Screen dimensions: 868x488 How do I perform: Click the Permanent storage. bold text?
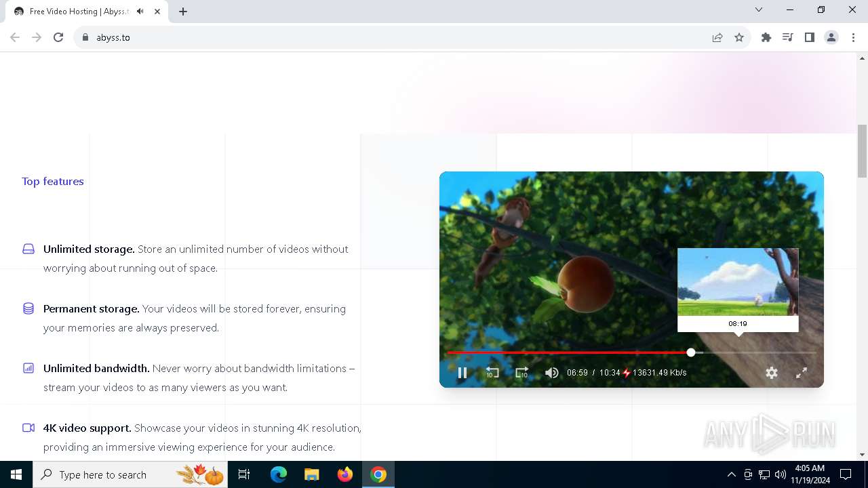click(92, 308)
